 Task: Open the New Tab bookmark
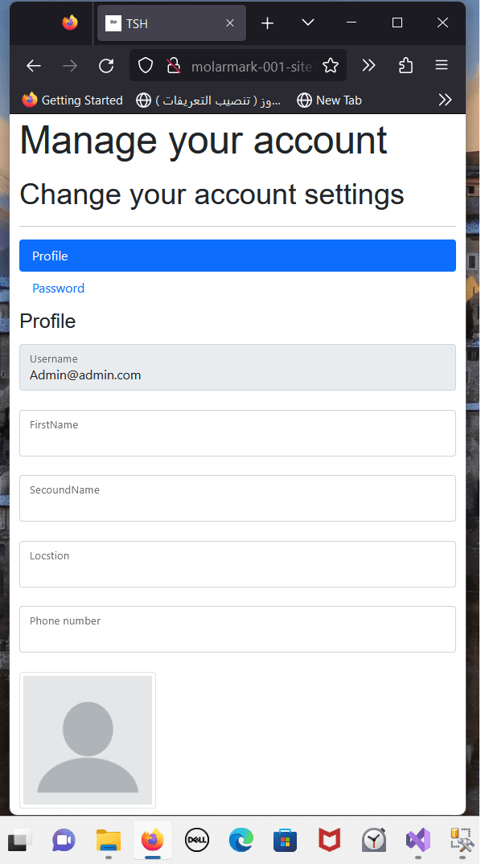[x=329, y=100]
